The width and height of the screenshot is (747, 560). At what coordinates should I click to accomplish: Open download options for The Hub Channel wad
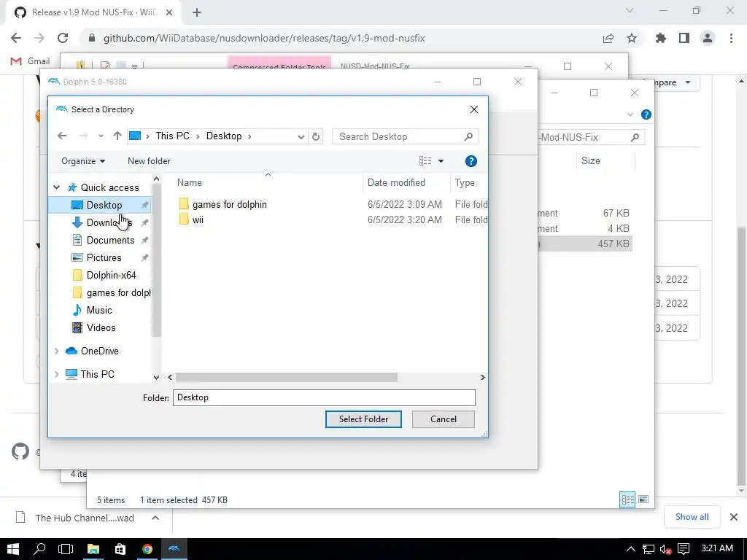(x=155, y=518)
